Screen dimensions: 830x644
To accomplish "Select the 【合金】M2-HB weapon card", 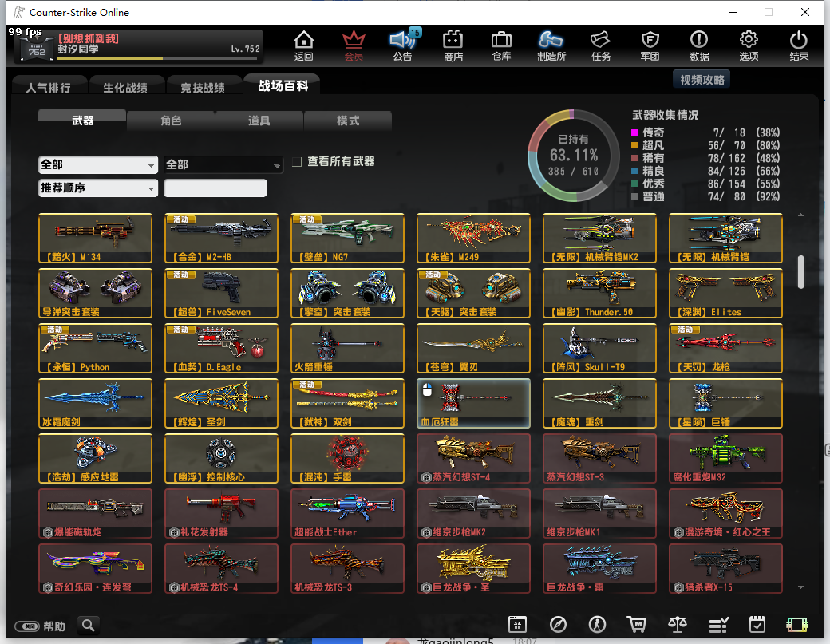I will click(x=221, y=238).
